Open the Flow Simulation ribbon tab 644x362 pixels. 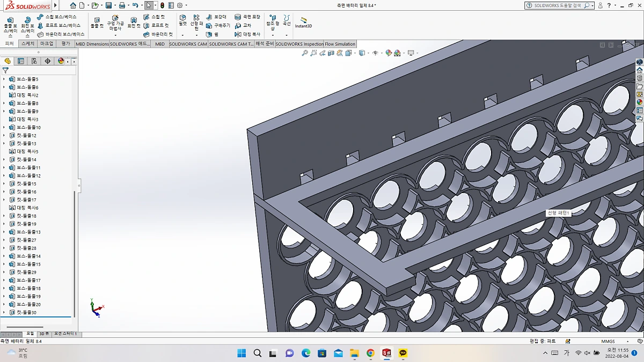(x=340, y=44)
